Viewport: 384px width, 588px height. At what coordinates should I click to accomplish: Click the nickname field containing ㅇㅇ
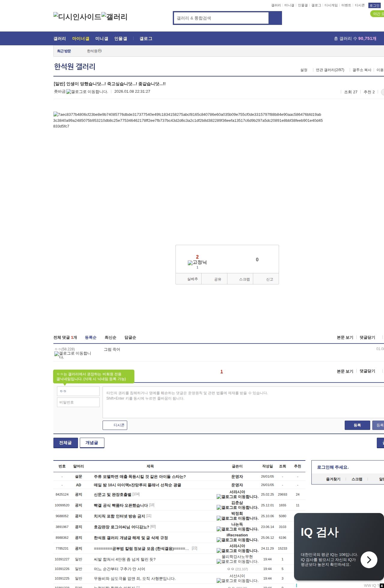click(x=78, y=391)
